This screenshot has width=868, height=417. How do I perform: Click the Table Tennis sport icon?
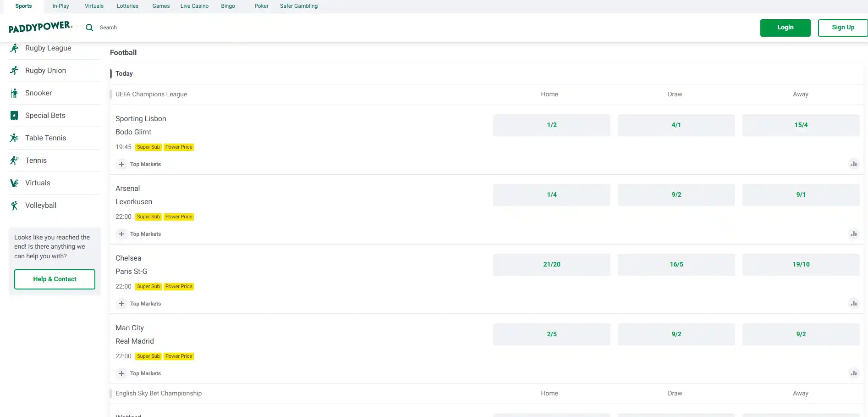[x=14, y=138]
